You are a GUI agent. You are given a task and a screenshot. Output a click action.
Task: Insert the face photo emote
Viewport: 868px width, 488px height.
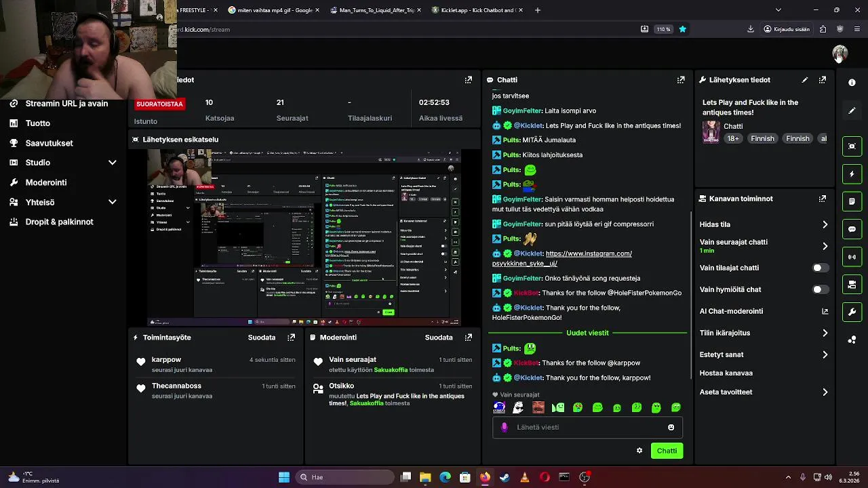click(x=538, y=407)
